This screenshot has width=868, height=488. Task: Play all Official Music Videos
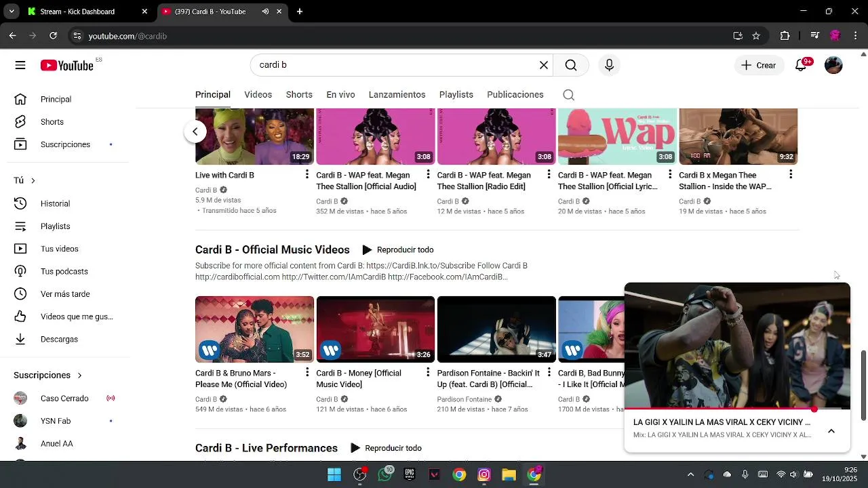click(x=398, y=250)
